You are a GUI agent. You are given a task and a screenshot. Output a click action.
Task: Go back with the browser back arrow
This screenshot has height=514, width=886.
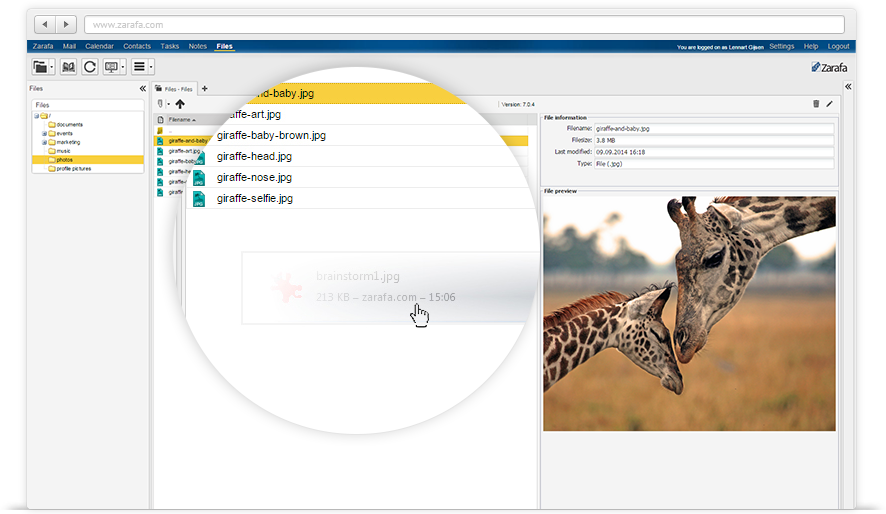(x=45, y=24)
